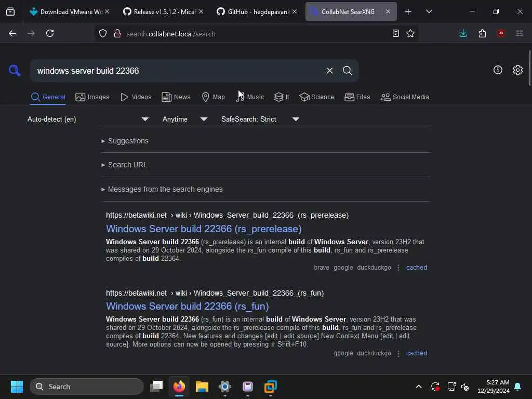
Task: Click betawiki.net URL of rs_prerelease result
Action: pyautogui.click(x=227, y=215)
